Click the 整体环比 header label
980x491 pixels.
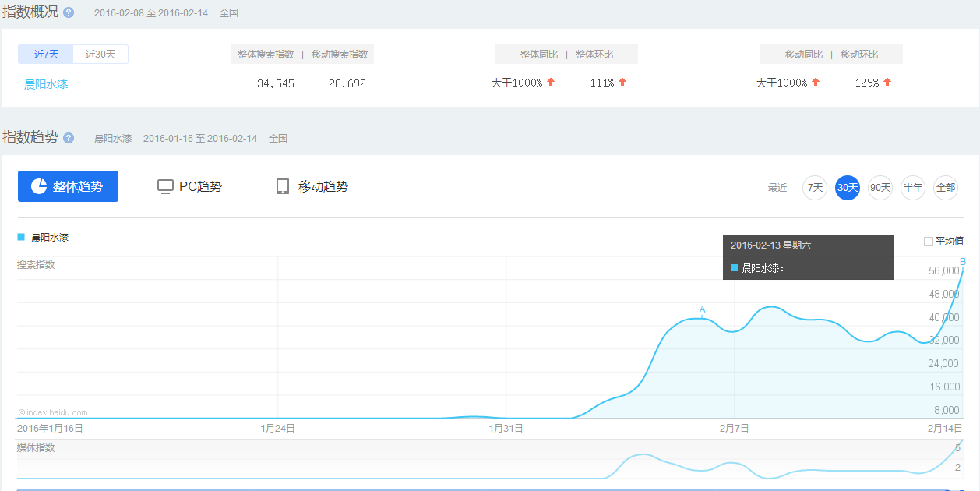click(594, 55)
